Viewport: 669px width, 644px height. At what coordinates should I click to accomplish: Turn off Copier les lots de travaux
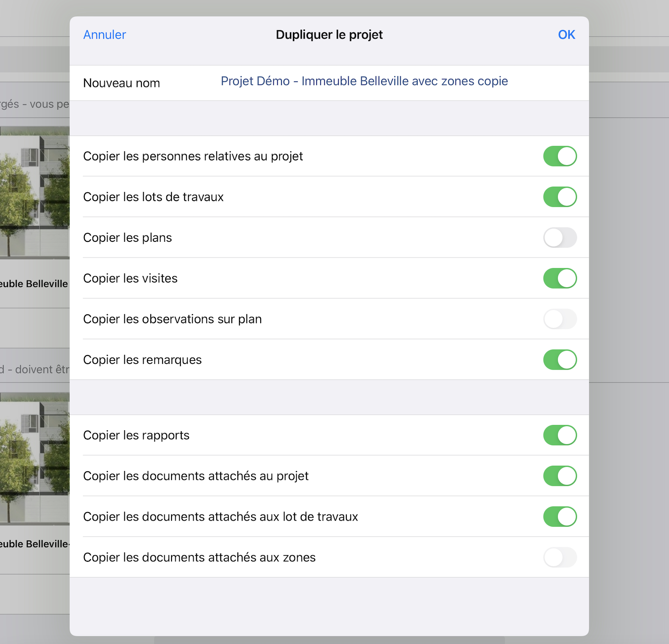(x=559, y=197)
